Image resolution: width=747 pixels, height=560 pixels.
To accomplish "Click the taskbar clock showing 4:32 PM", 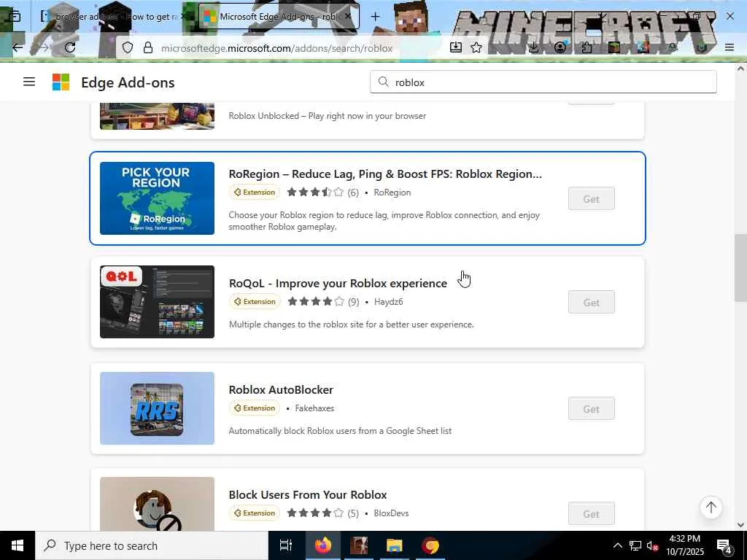I will coord(684,545).
